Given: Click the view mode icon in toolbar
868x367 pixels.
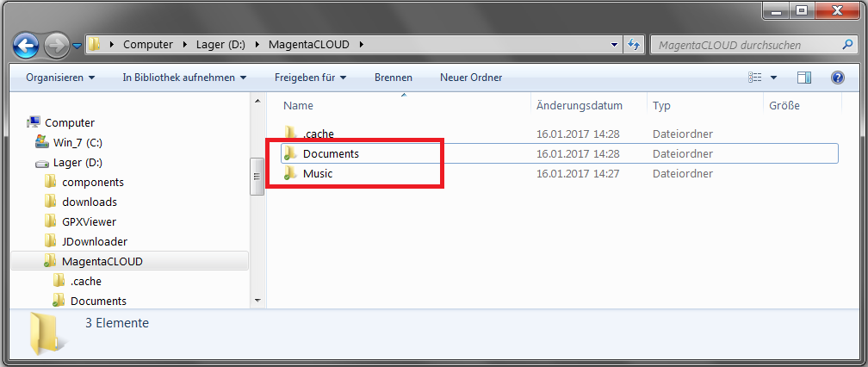Looking at the screenshot, I should pos(755,78).
